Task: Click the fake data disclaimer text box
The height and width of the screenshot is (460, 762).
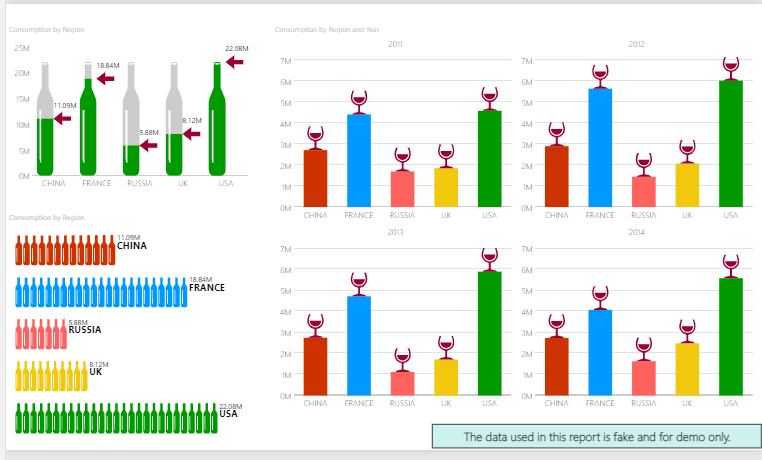Action: click(597, 437)
